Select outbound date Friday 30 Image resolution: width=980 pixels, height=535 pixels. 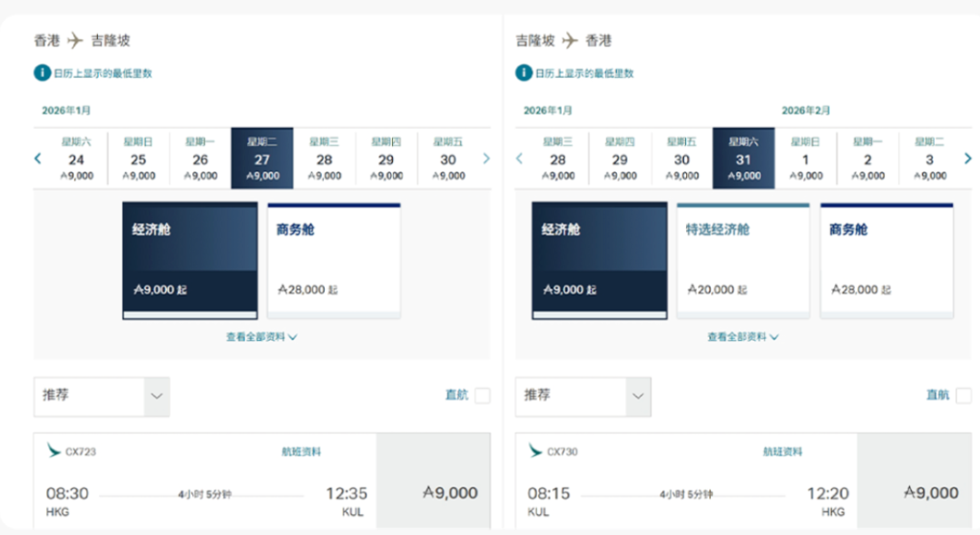(447, 159)
